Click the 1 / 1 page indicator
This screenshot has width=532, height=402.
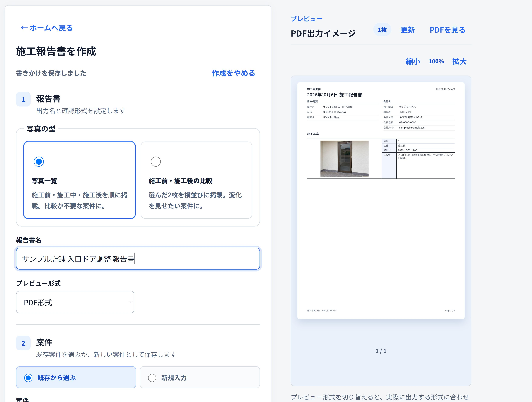pyautogui.click(x=381, y=351)
